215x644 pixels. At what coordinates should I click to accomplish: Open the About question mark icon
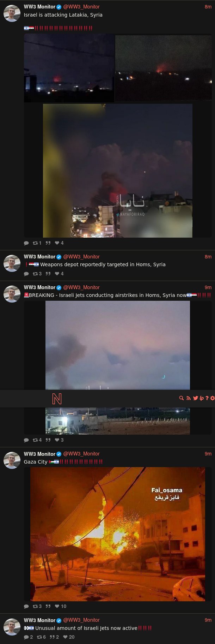[x=207, y=398]
